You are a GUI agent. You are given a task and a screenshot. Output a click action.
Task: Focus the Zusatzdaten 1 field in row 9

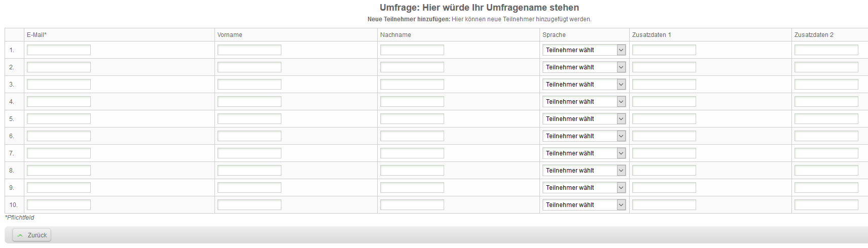click(664, 188)
